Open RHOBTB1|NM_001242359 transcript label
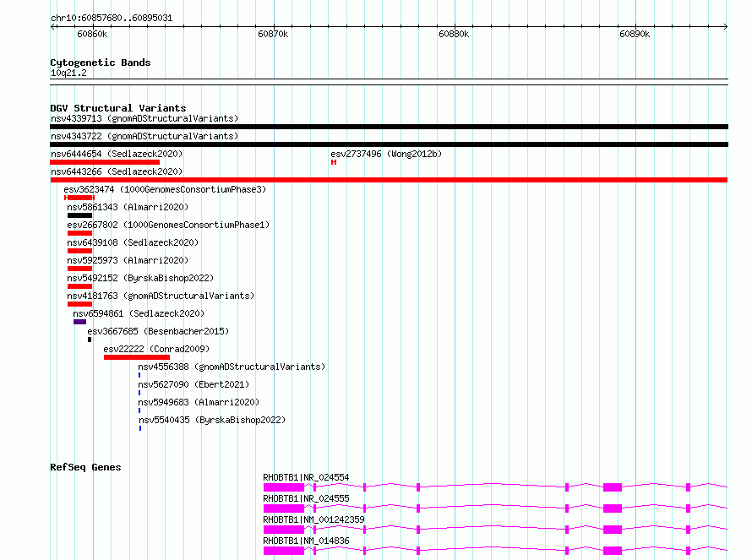Viewport: 752px width, 560px height. (313, 519)
